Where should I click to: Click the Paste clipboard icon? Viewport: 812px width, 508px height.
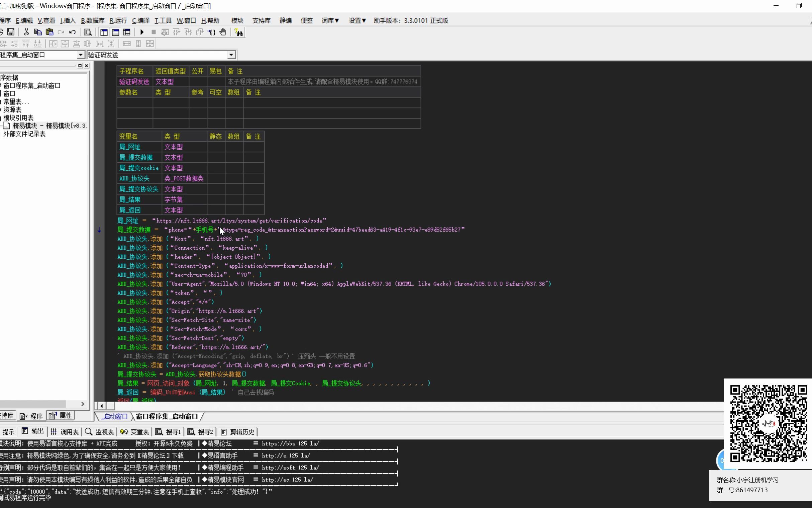[49, 32]
